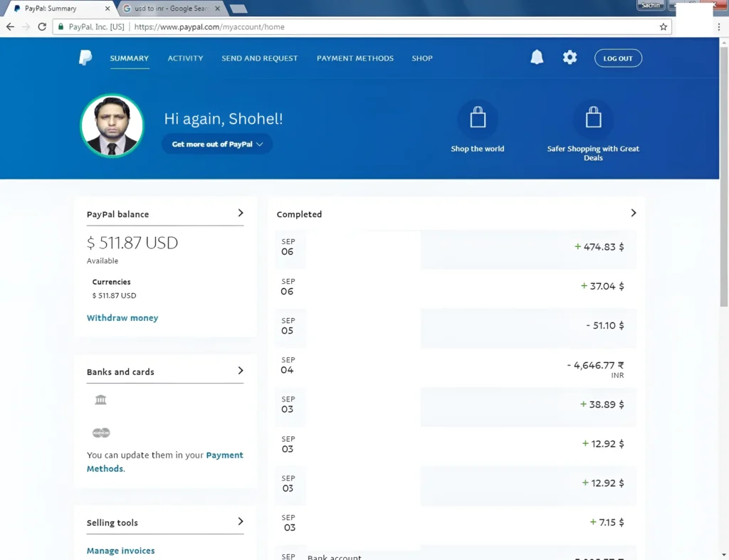Click the Withdraw money link
The width and height of the screenshot is (729, 560).
pyautogui.click(x=122, y=318)
